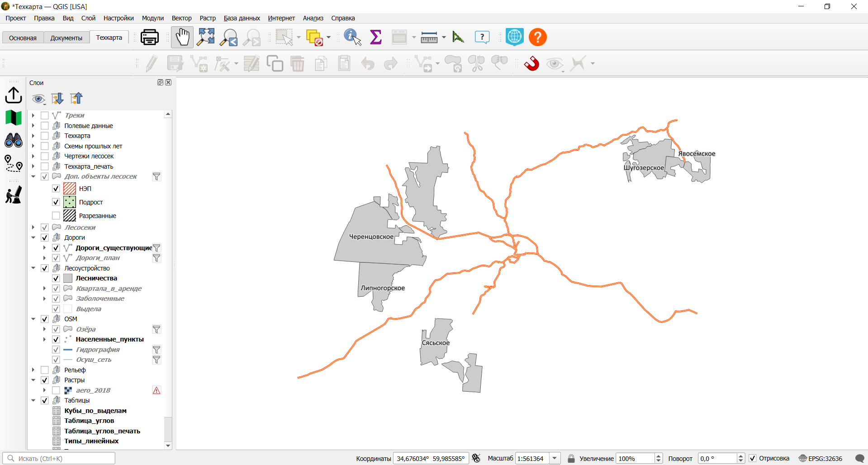Switch to the Документы tab
This screenshot has height=465, width=868.
(66, 38)
